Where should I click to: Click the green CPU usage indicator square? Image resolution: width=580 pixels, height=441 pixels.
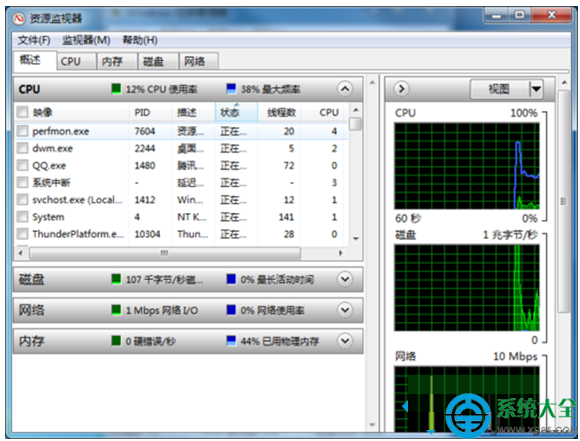[x=116, y=89]
